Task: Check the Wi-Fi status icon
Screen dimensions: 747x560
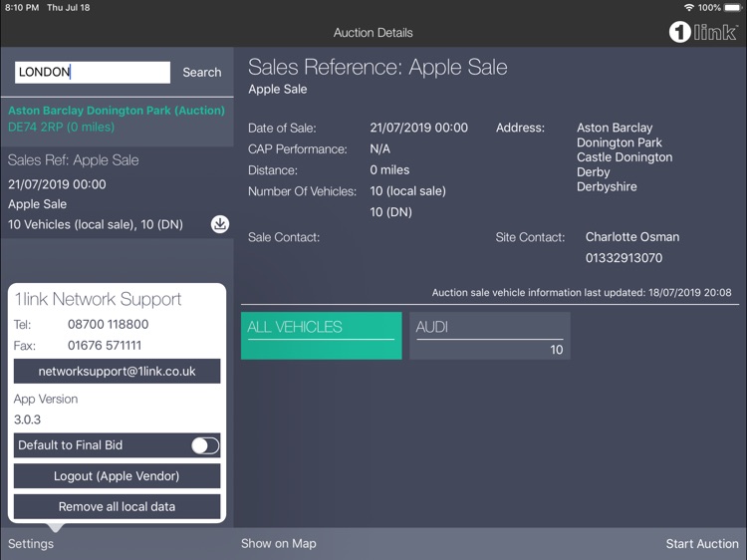Action: pos(689,8)
